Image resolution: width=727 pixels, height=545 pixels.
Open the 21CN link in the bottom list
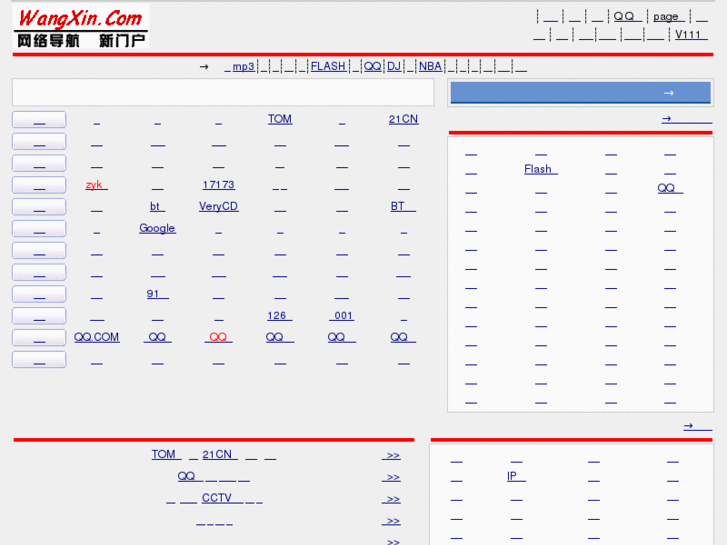tap(220, 455)
